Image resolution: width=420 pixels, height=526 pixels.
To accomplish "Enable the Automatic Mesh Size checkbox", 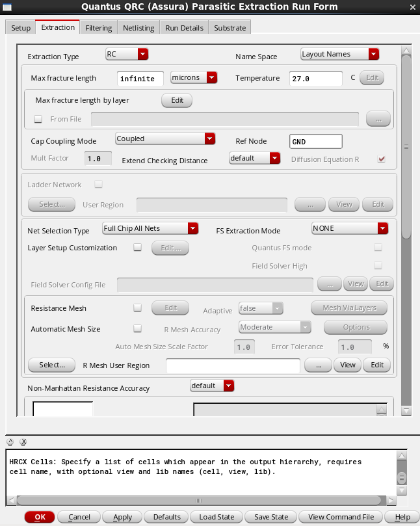I will click(x=137, y=328).
